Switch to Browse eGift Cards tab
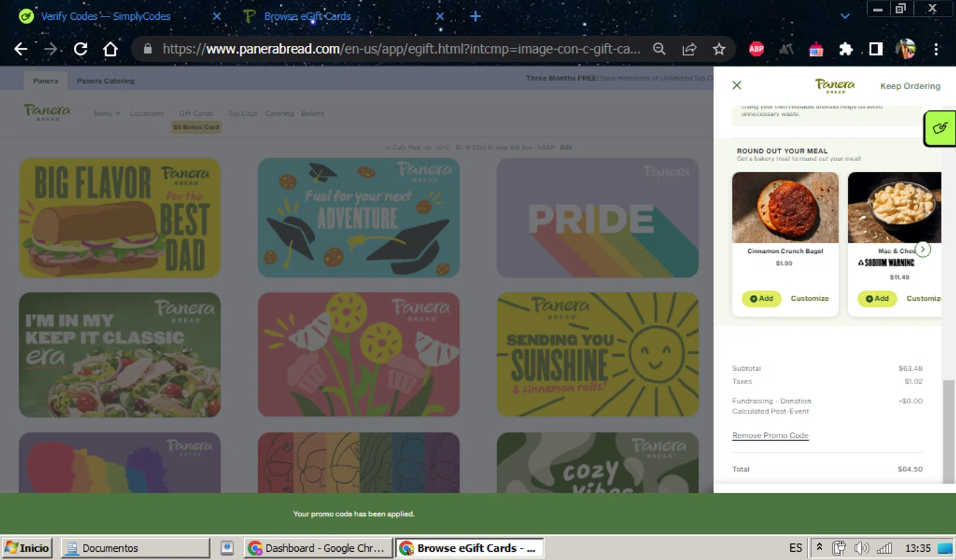Viewport: 956px width, 560px height. pyautogui.click(x=307, y=16)
